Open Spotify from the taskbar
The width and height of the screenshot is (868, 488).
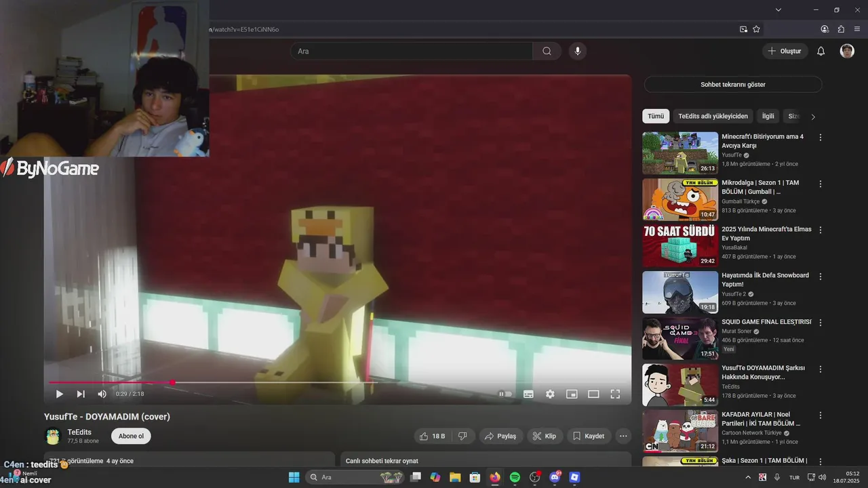coord(515,477)
